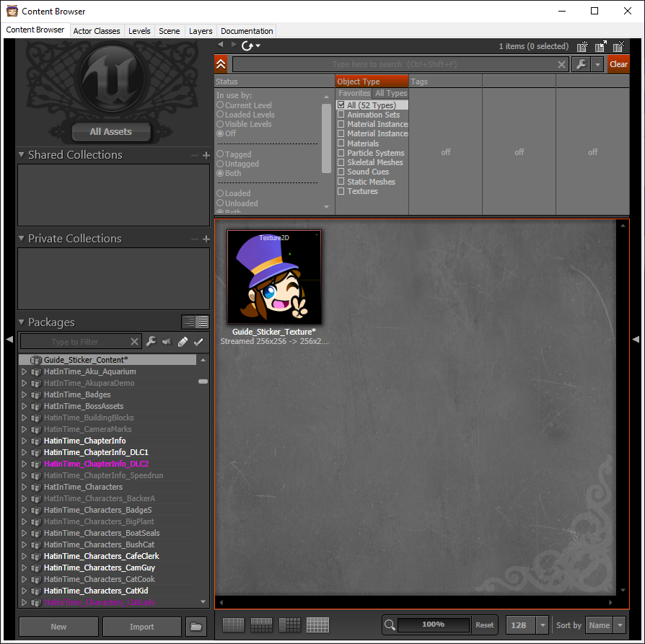The image size is (645, 644).
Task: Check the Materials type filter
Action: click(x=341, y=143)
